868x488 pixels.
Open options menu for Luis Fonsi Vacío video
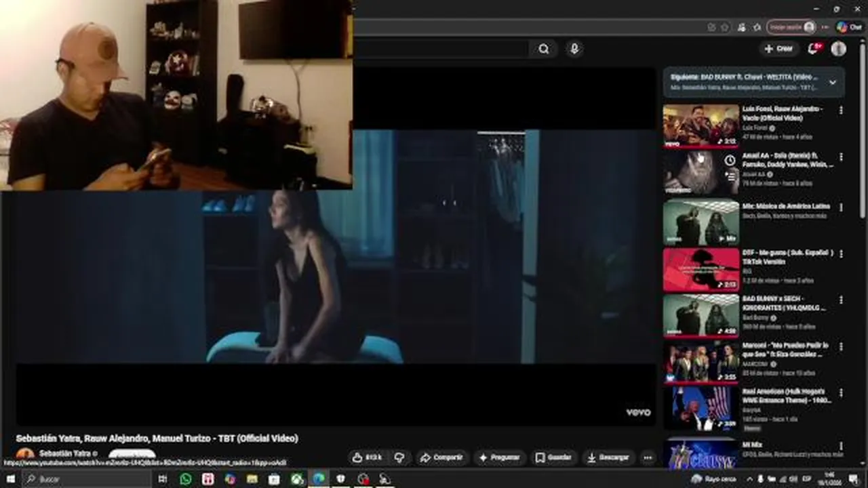(x=841, y=110)
